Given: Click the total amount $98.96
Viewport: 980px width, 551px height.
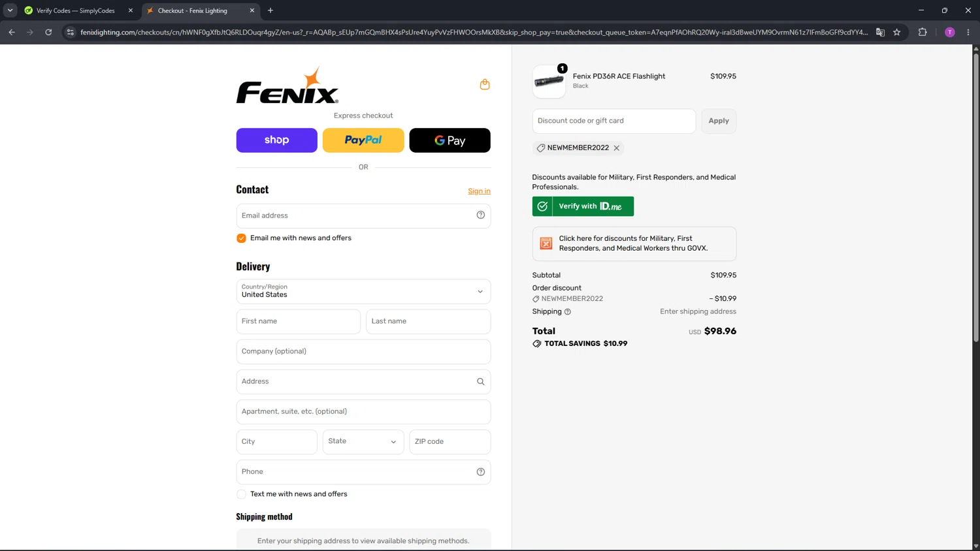Looking at the screenshot, I should [x=720, y=332].
